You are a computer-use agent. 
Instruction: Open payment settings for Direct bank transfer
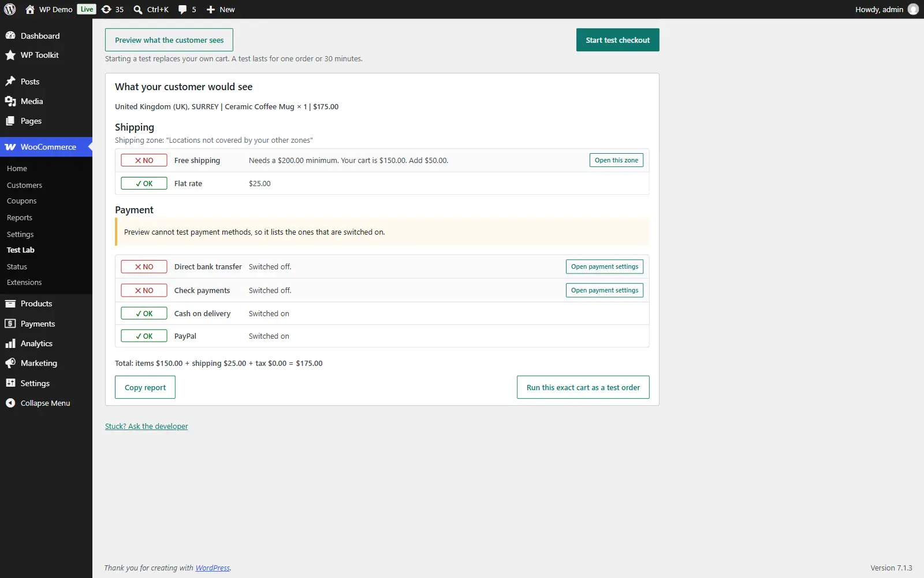tap(605, 266)
